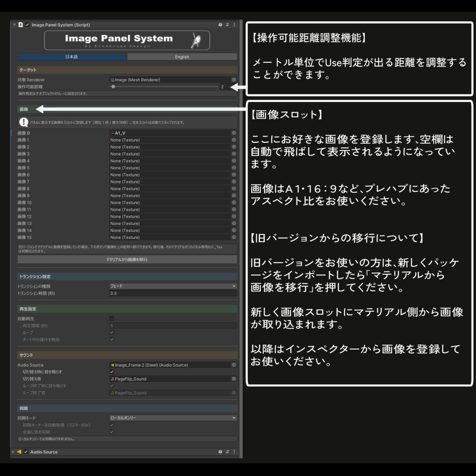Toggle ループ終了時に音を鳴らす checkbox
Viewport: 476px width, 476px height.
pos(112,385)
